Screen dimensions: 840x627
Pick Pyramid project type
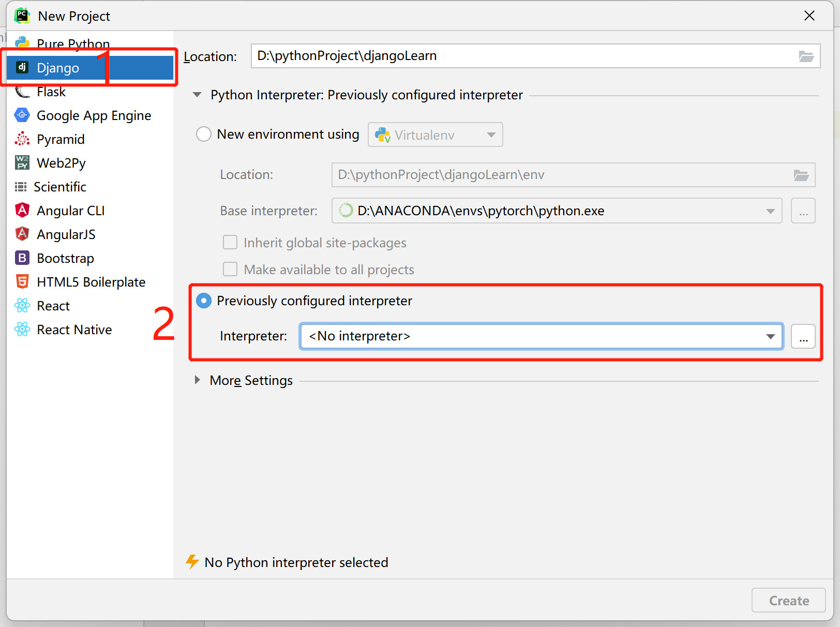90,139
